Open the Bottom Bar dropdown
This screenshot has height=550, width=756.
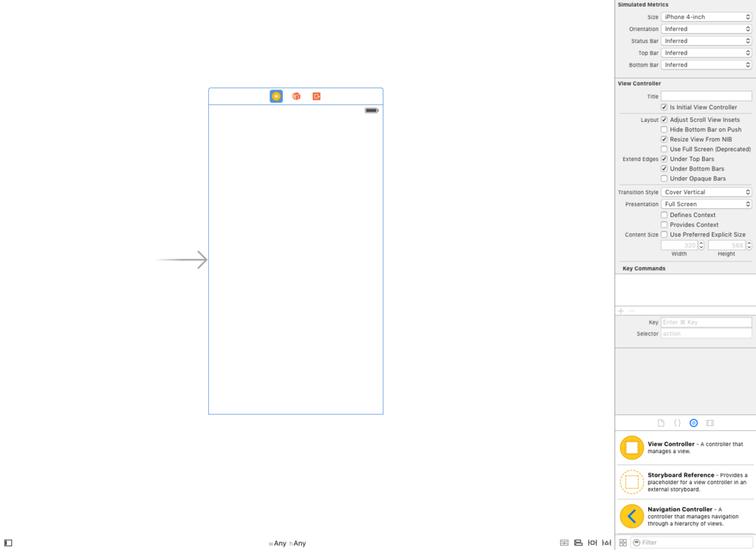[707, 64]
